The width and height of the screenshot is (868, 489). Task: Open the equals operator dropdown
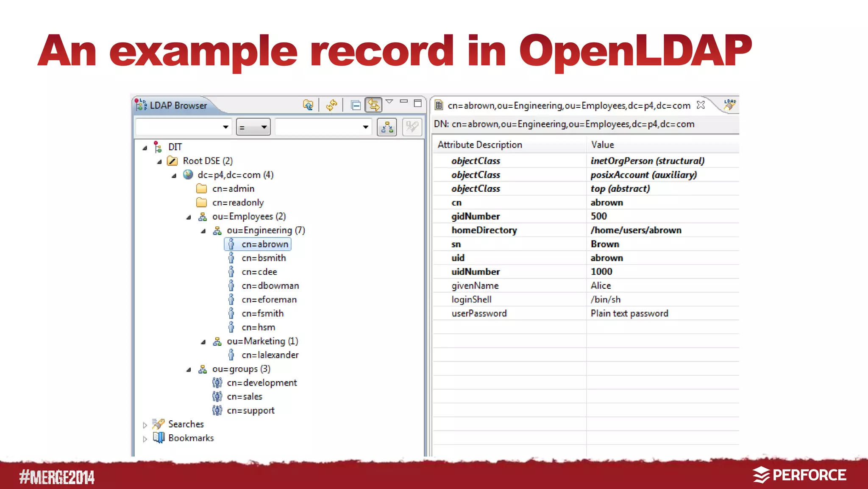pos(253,127)
